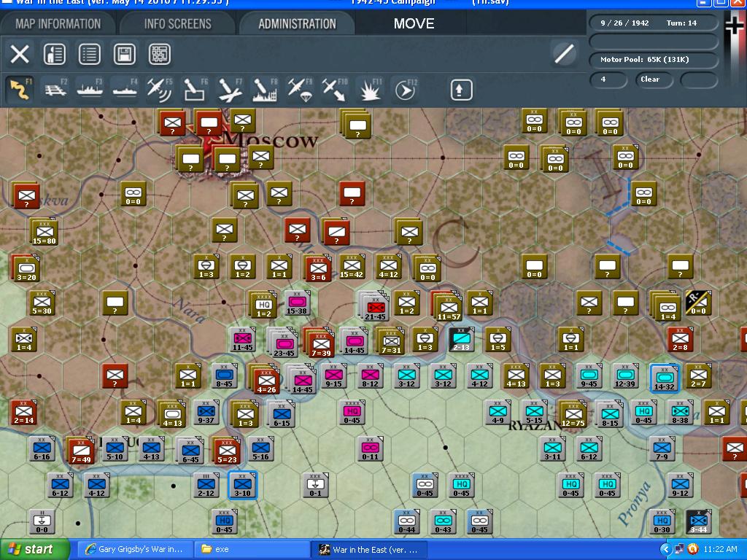Select the black R 0=0 counter
The height and width of the screenshot is (560, 747).
(698, 303)
